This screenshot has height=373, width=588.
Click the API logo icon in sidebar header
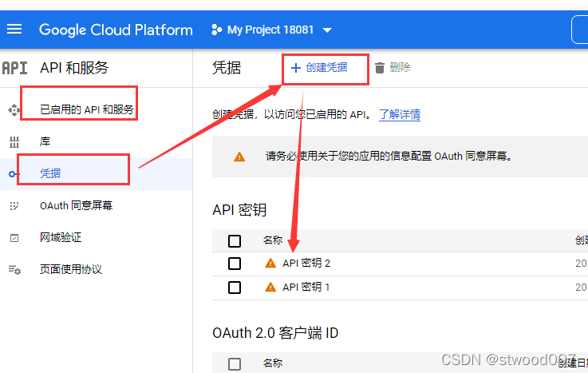pos(15,69)
